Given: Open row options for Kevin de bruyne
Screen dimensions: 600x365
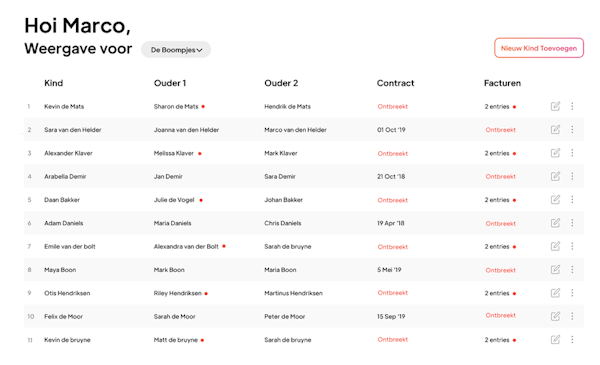Looking at the screenshot, I should click(572, 340).
